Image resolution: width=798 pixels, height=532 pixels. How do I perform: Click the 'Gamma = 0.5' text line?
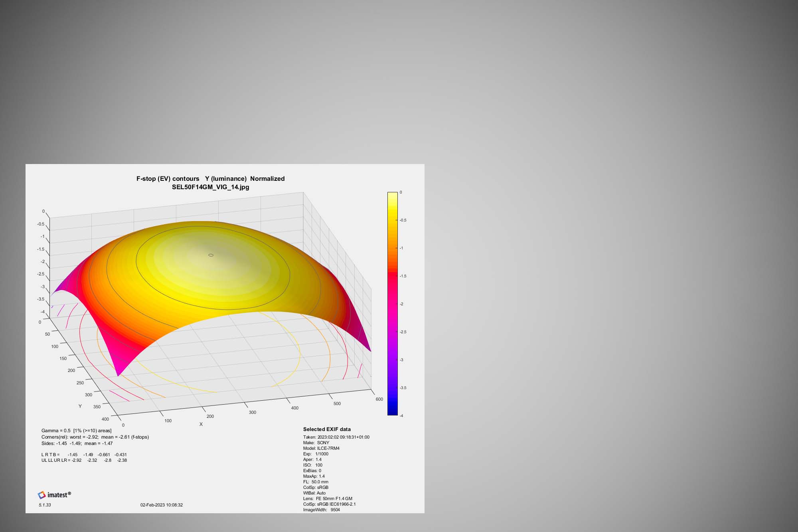[x=76, y=431]
